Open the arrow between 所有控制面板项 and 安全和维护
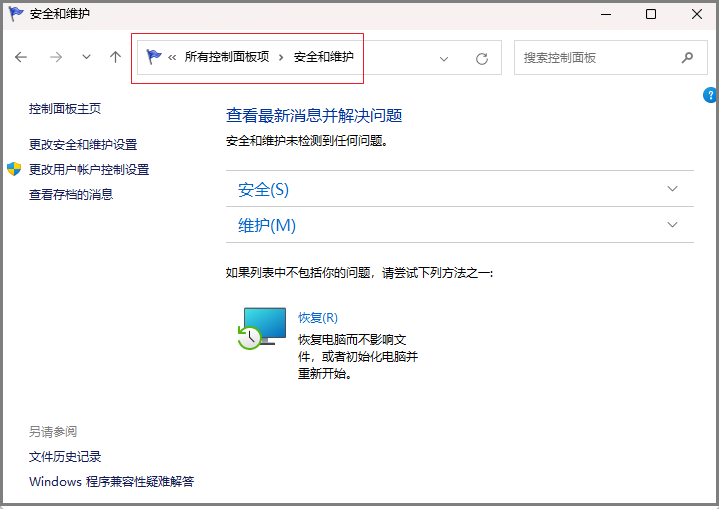Screen dimensions: 719x509 [281, 58]
